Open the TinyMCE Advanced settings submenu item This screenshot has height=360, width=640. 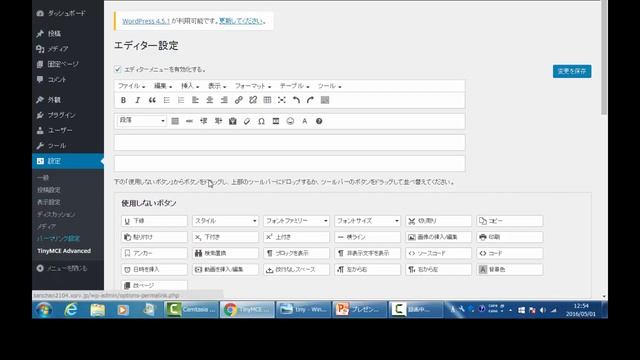coord(64,251)
